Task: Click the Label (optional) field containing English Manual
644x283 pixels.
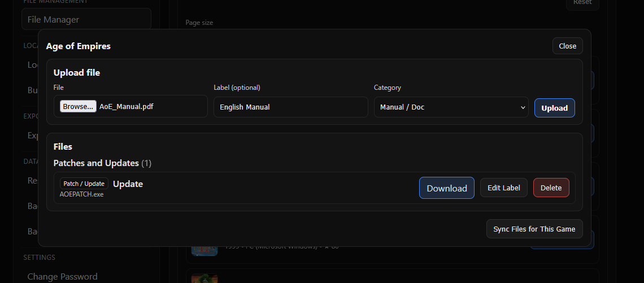Action: 291,107
